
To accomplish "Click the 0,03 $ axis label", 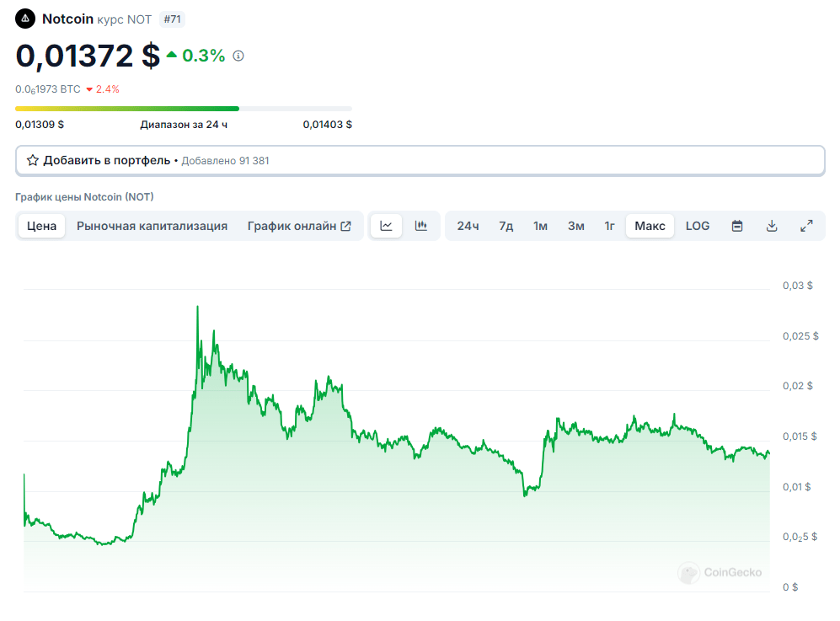I will pyautogui.click(x=798, y=286).
